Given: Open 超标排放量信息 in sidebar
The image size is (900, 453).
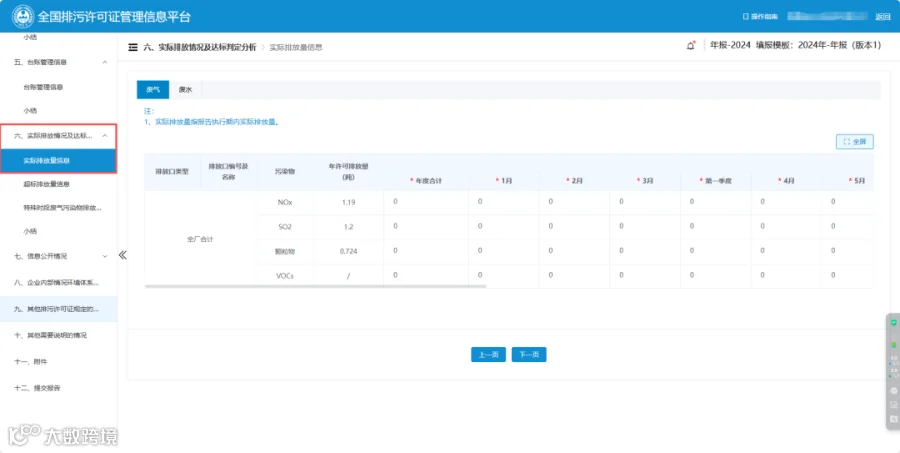Looking at the screenshot, I should coord(46,184).
